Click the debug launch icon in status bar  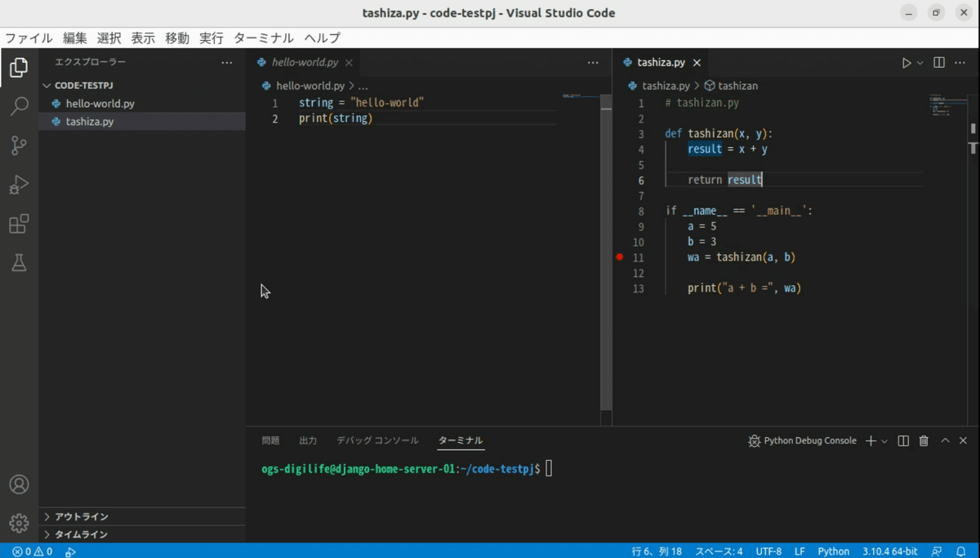(70, 551)
